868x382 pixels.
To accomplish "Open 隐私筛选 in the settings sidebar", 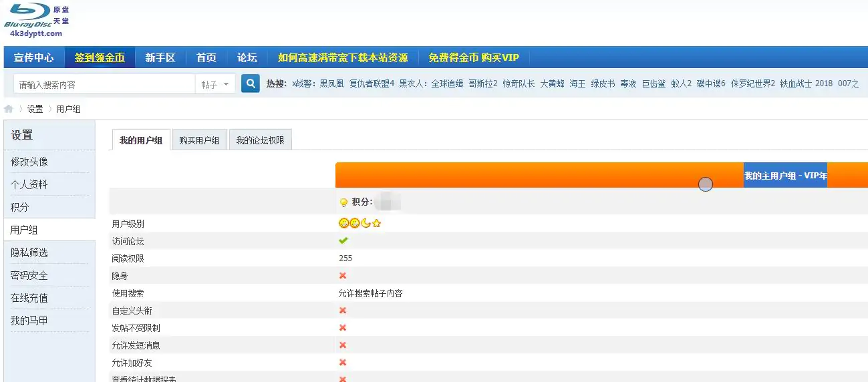I will click(29, 252).
